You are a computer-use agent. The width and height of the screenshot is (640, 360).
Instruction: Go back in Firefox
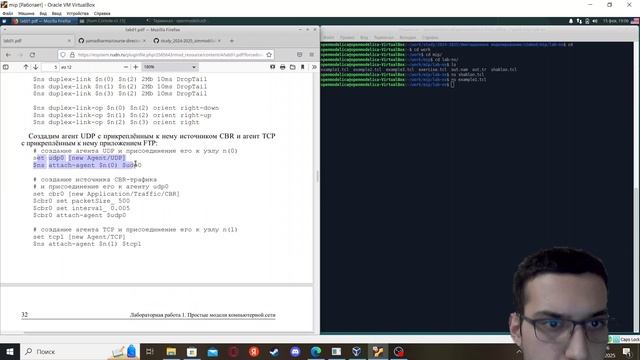pos(8,55)
